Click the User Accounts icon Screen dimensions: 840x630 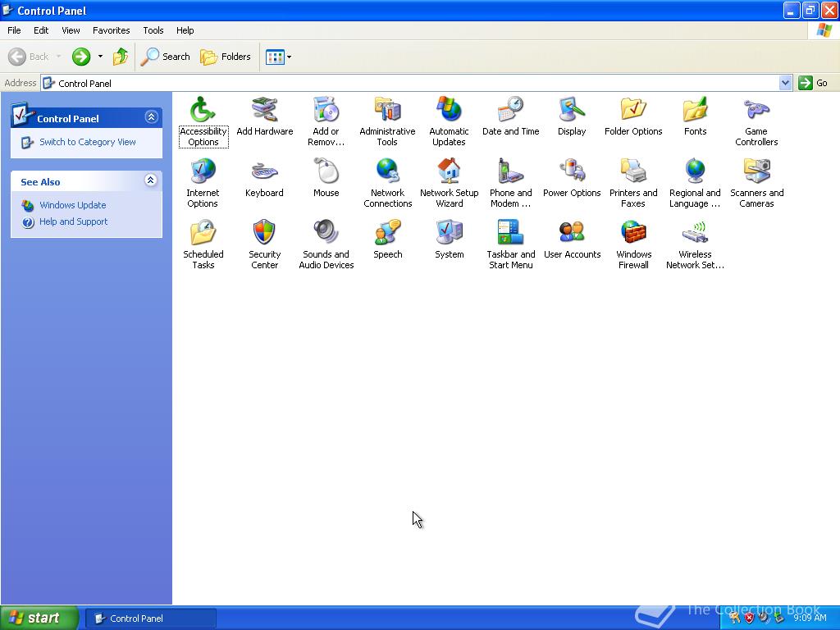coord(572,233)
